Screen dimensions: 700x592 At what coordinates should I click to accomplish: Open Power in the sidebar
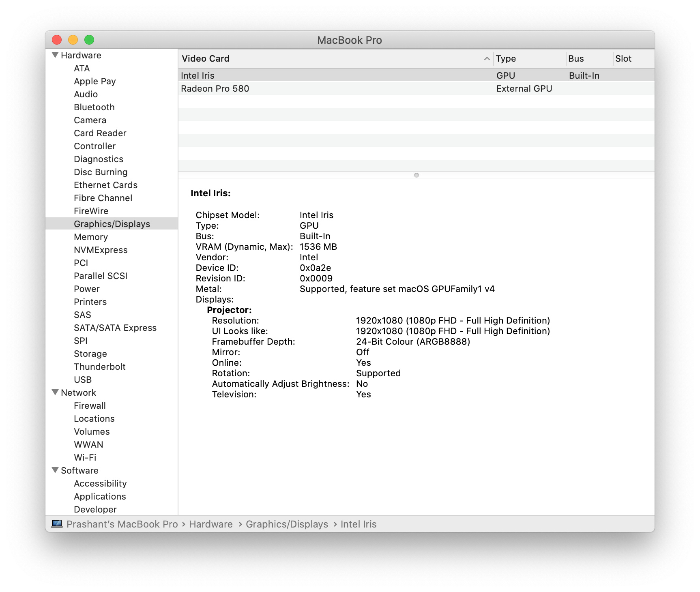(x=86, y=289)
